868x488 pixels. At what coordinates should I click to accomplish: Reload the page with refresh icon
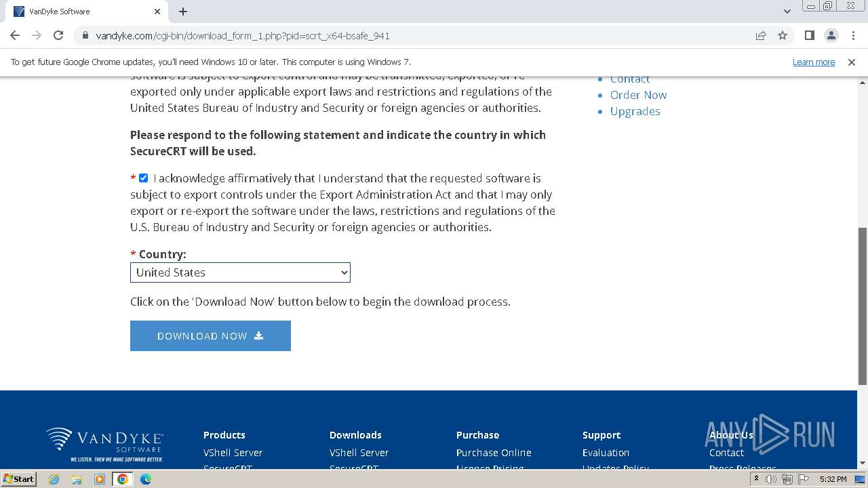(58, 36)
